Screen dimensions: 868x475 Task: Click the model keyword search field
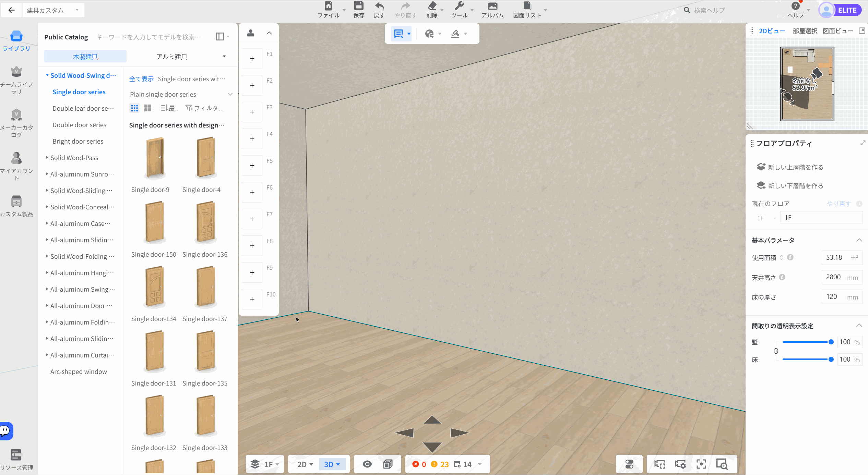point(149,37)
